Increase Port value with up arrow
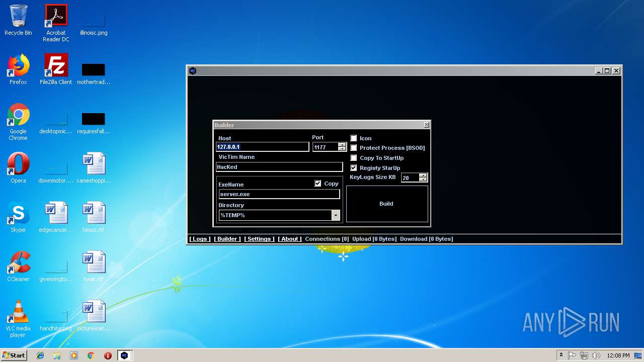644x362 pixels. click(342, 145)
